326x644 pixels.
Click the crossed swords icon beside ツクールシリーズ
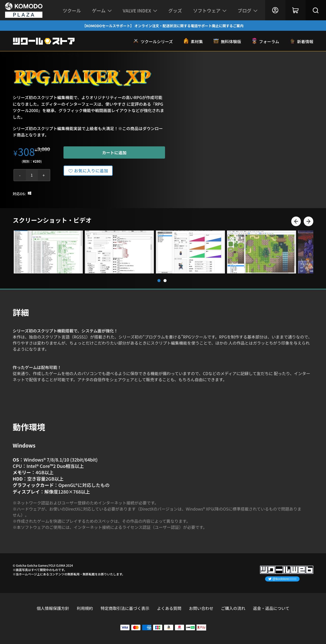pos(136,41)
